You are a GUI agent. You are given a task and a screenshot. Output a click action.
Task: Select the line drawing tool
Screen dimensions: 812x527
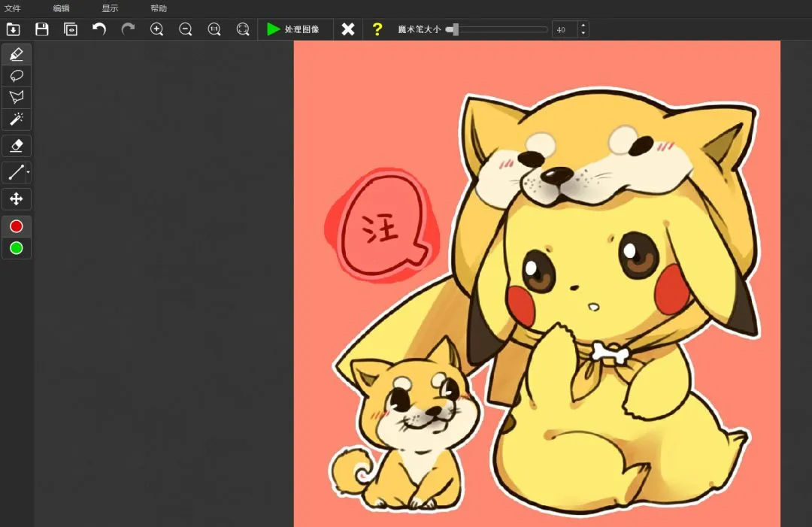click(x=15, y=172)
